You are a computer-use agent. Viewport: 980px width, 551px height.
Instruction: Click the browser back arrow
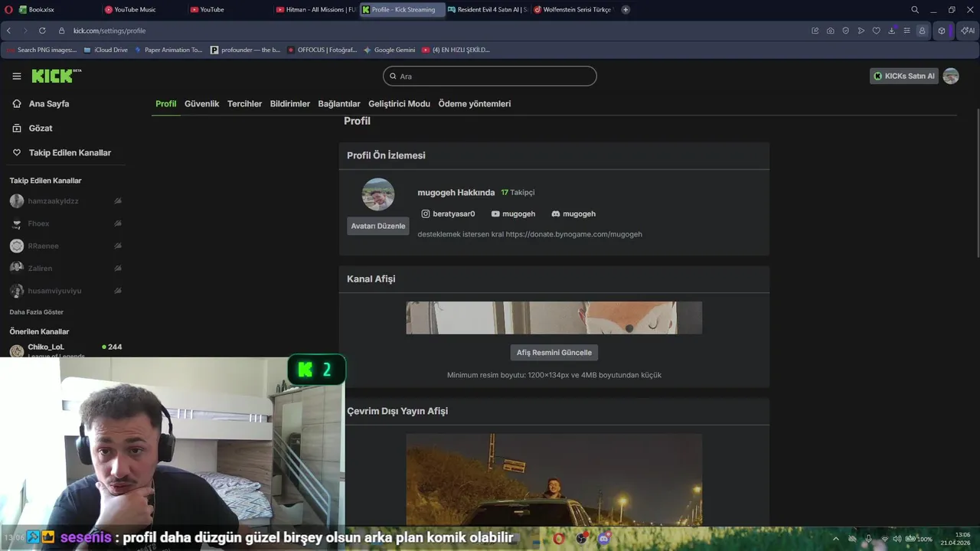tap(8, 31)
